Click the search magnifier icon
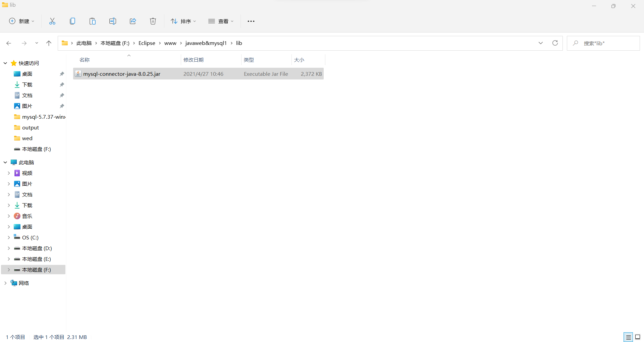The image size is (644, 342). (x=576, y=43)
